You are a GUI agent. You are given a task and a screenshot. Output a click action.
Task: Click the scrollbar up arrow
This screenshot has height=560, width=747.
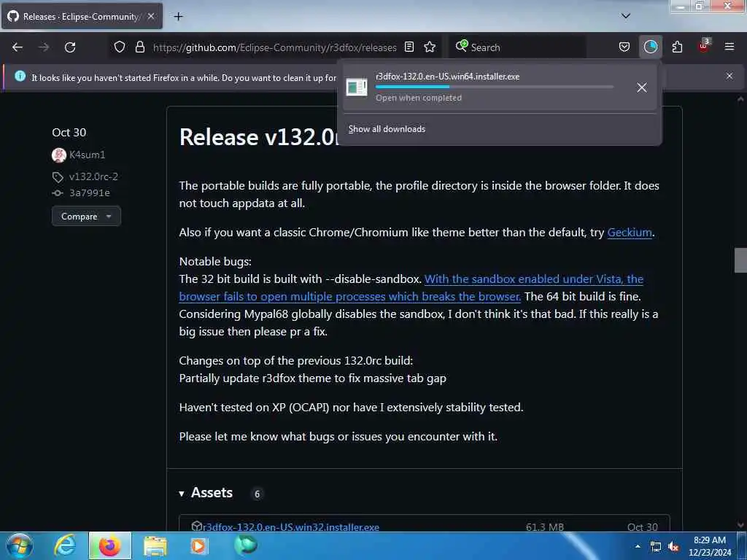click(x=740, y=99)
